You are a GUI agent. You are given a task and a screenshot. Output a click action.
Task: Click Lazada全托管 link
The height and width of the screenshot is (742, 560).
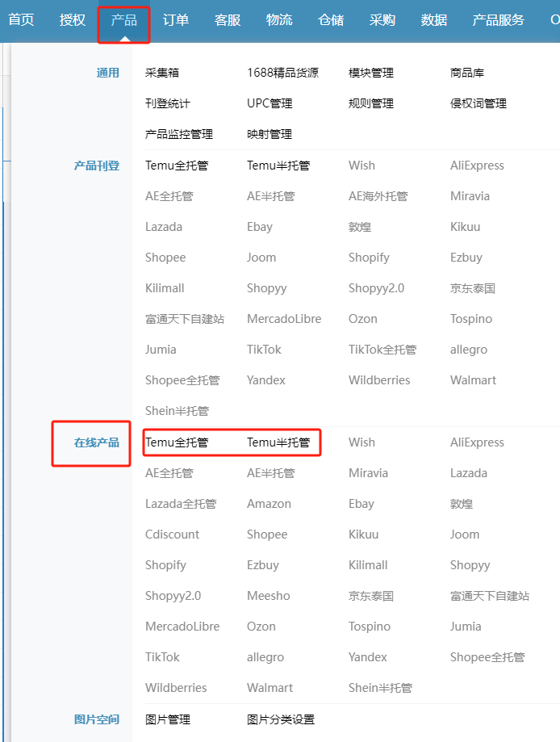(x=181, y=504)
